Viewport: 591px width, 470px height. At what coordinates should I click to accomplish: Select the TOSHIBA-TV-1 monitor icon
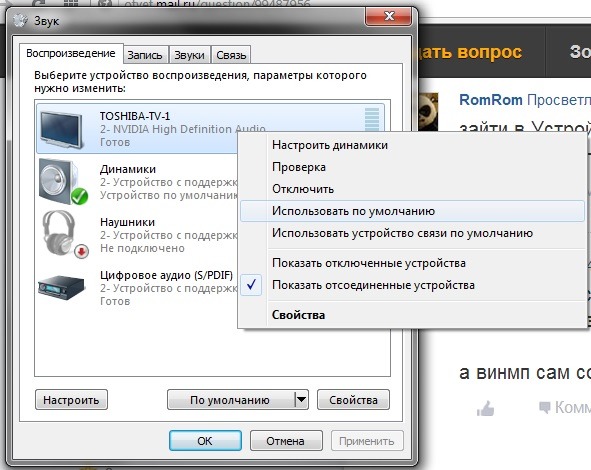62,130
